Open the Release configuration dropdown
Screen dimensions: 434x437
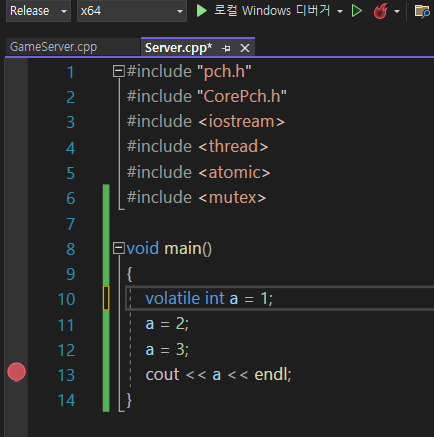point(38,11)
